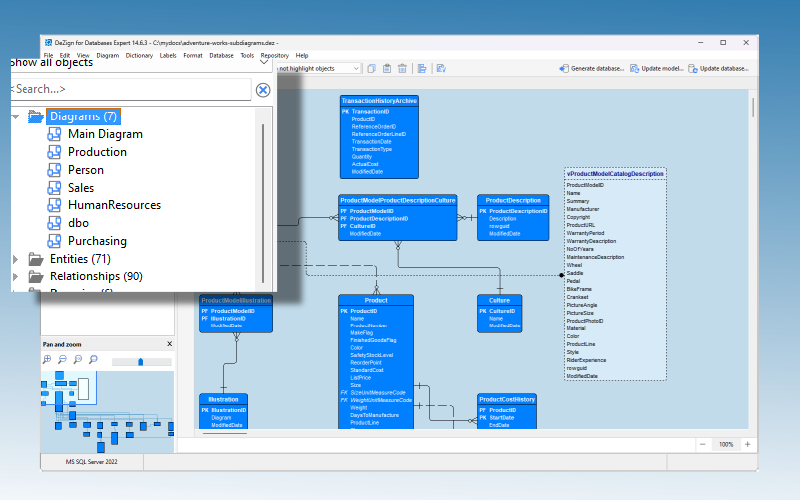Open the 'show all objects' filter dropdown
The height and width of the screenshot is (500, 800).
coord(264,62)
